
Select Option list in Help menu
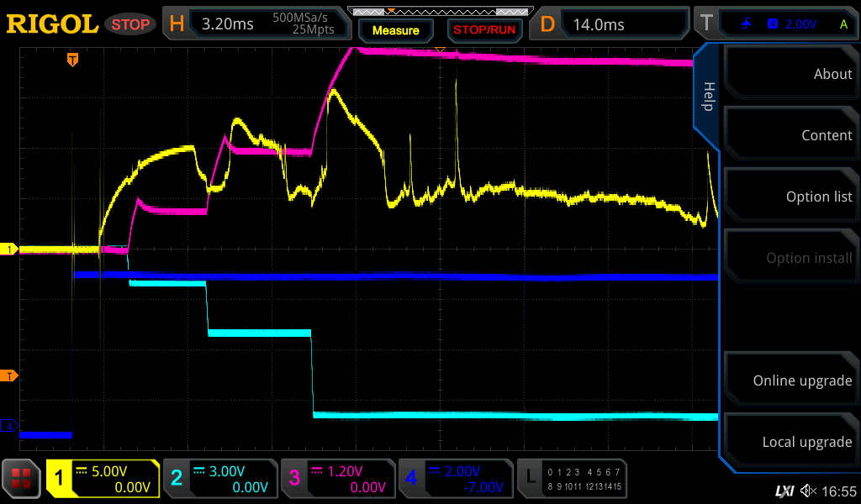[x=791, y=197]
